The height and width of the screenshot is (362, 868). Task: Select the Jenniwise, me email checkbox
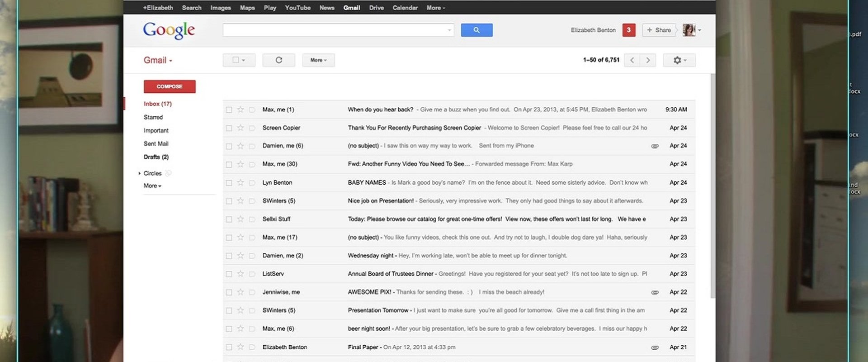tap(229, 292)
